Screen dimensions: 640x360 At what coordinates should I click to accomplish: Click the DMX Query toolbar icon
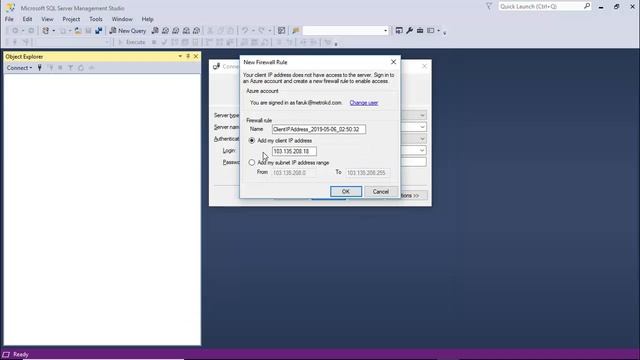tap(176, 31)
